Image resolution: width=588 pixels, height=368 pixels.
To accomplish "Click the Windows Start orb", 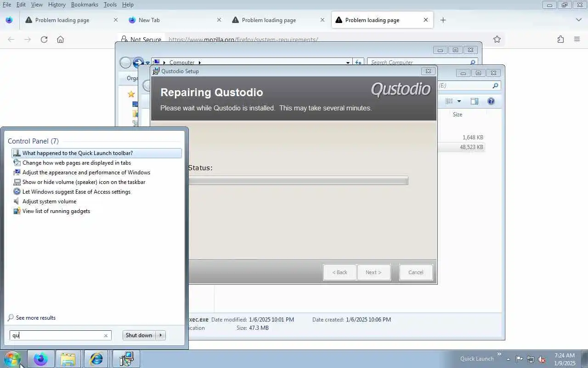I will coord(12,359).
